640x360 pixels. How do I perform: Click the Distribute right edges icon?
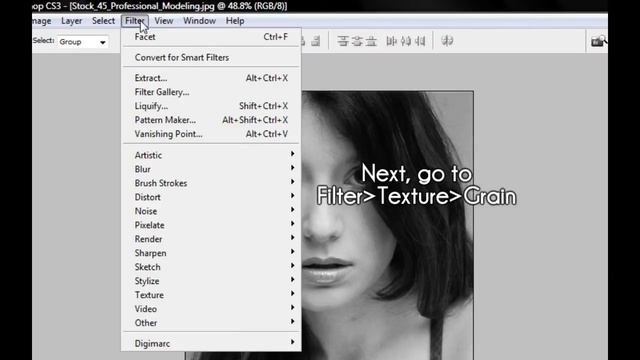pos(420,41)
